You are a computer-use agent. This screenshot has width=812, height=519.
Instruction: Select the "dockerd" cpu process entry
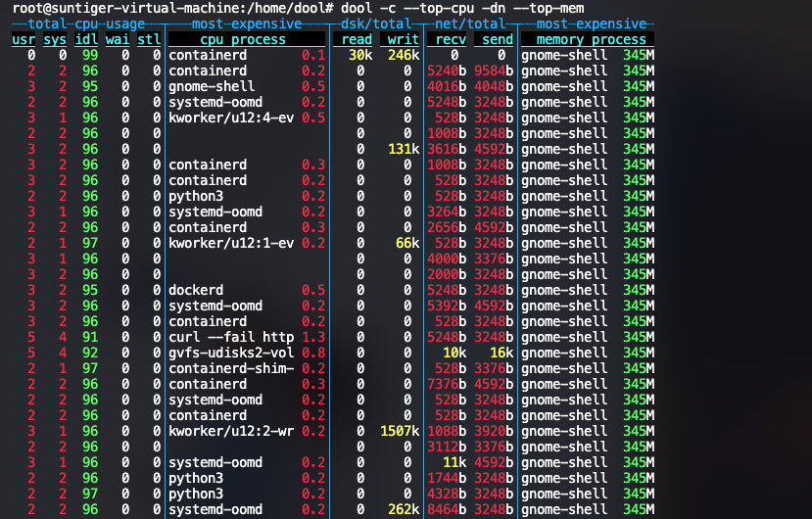point(196,290)
